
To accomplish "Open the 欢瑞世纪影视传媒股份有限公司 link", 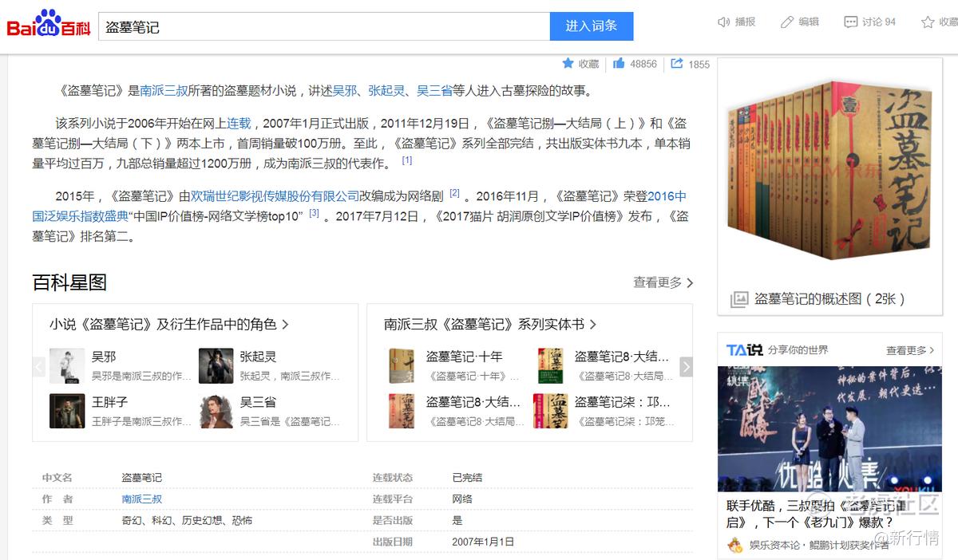I will click(275, 195).
